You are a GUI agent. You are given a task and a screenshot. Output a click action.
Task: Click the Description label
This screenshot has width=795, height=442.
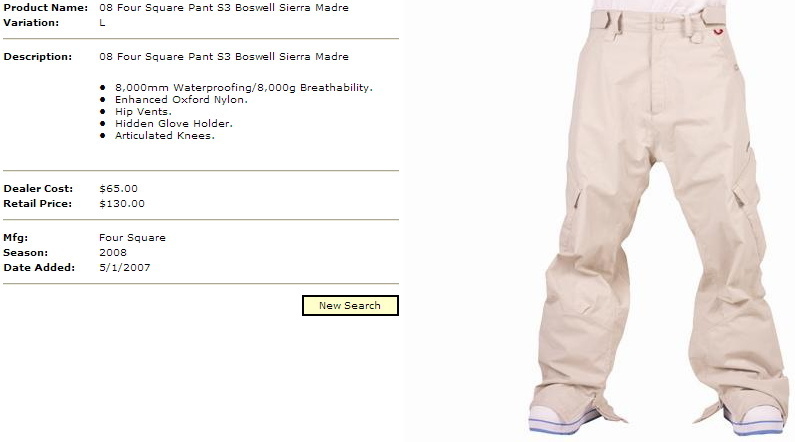pos(38,57)
